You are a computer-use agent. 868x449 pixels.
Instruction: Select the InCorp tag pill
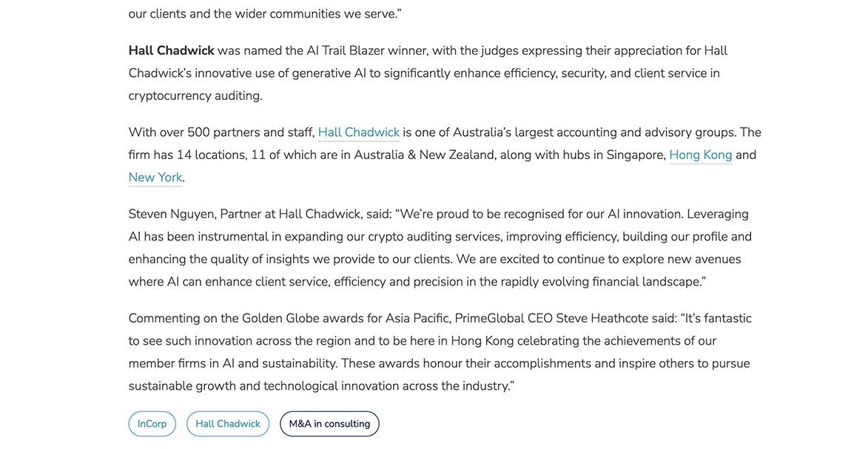point(152,424)
